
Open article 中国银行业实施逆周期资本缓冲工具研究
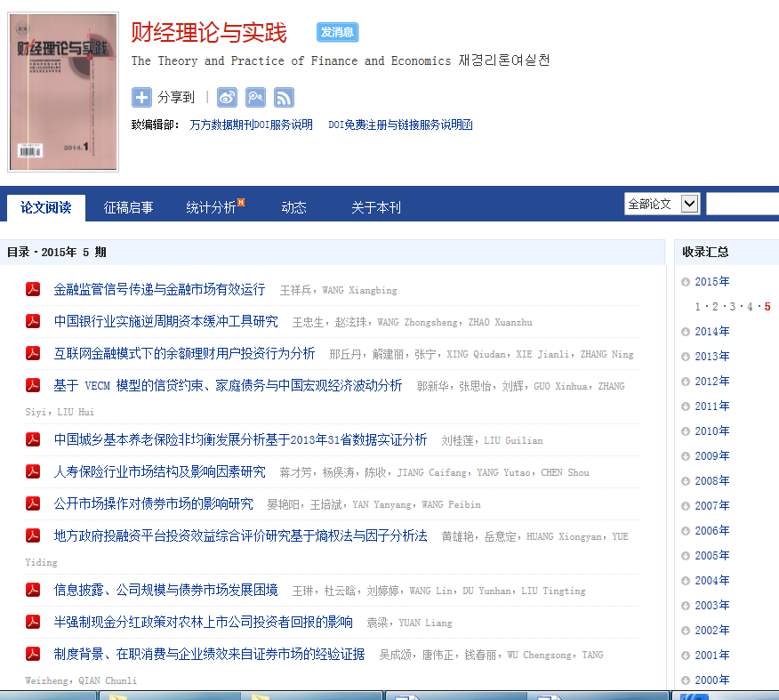[x=165, y=321]
